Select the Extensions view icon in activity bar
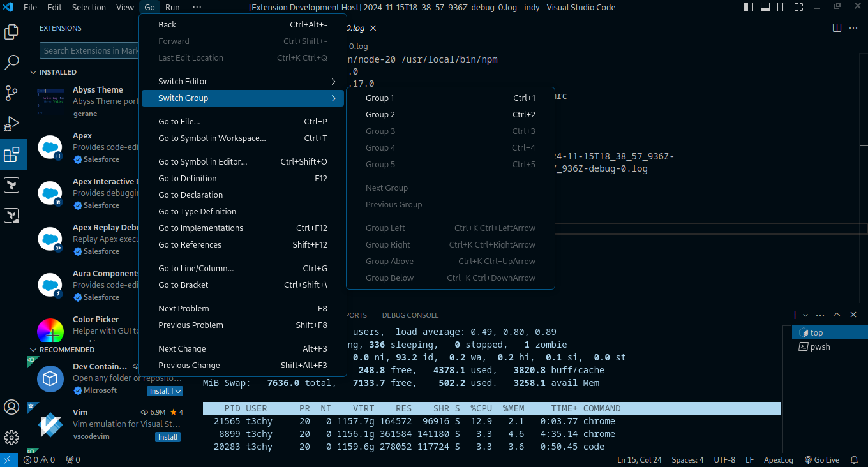The image size is (868, 467). [11, 154]
